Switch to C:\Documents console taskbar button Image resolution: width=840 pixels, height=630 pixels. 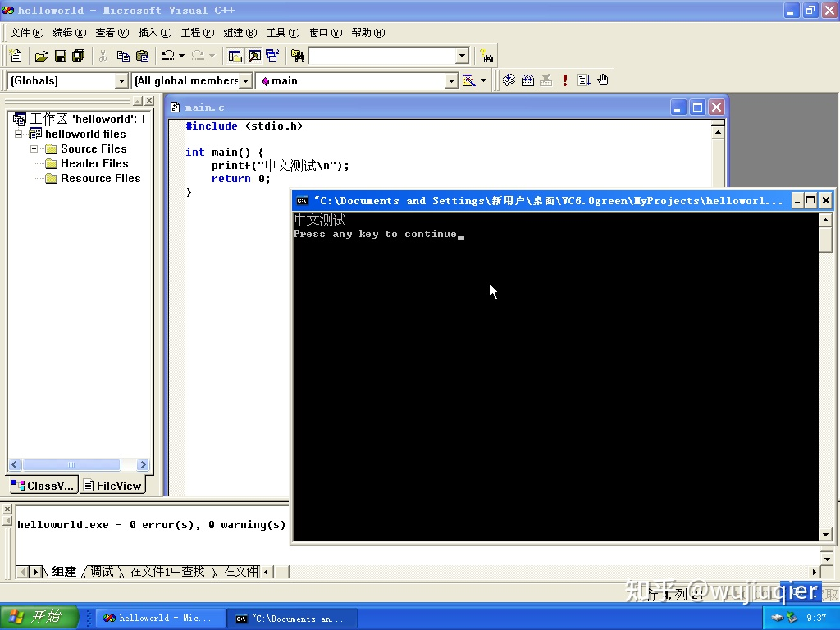(292, 619)
